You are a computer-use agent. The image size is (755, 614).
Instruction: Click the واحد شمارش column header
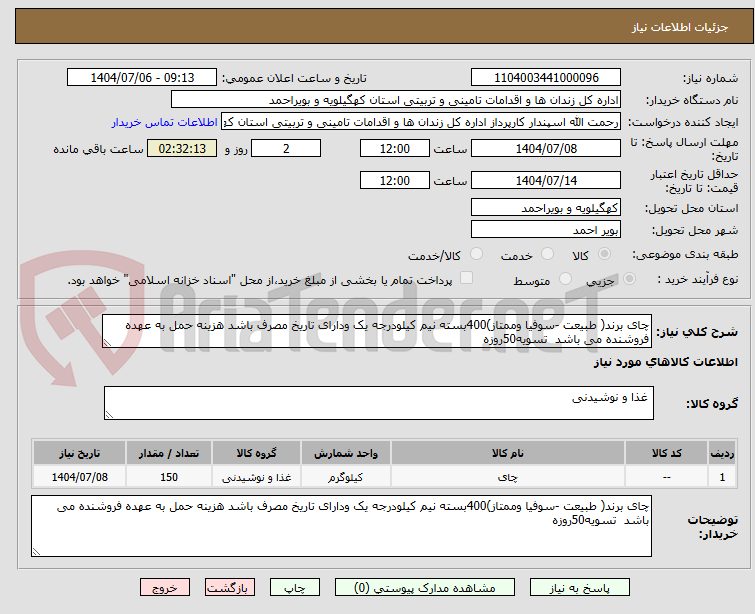346,453
